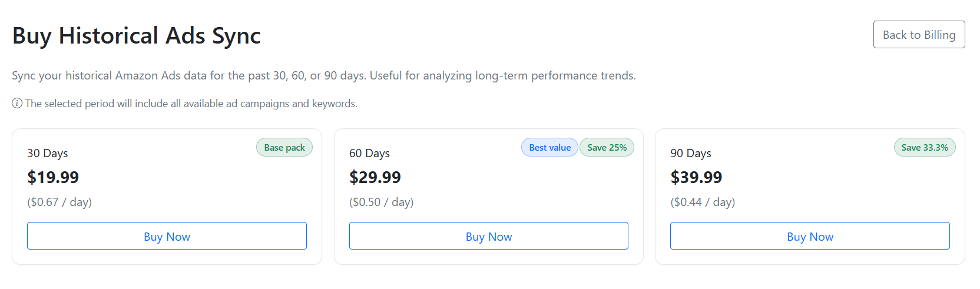Screen dimensions: 980x289
Task: Click the $0.44 per day text
Action: (703, 202)
